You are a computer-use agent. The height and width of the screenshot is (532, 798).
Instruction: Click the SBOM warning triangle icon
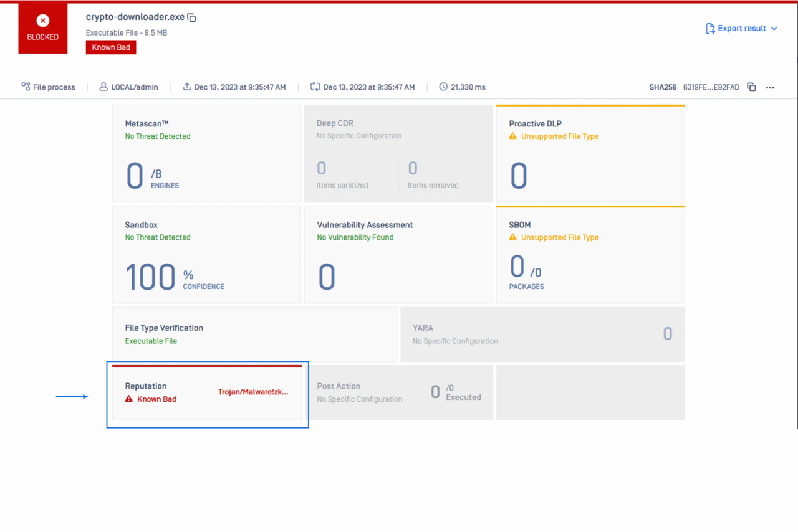513,237
